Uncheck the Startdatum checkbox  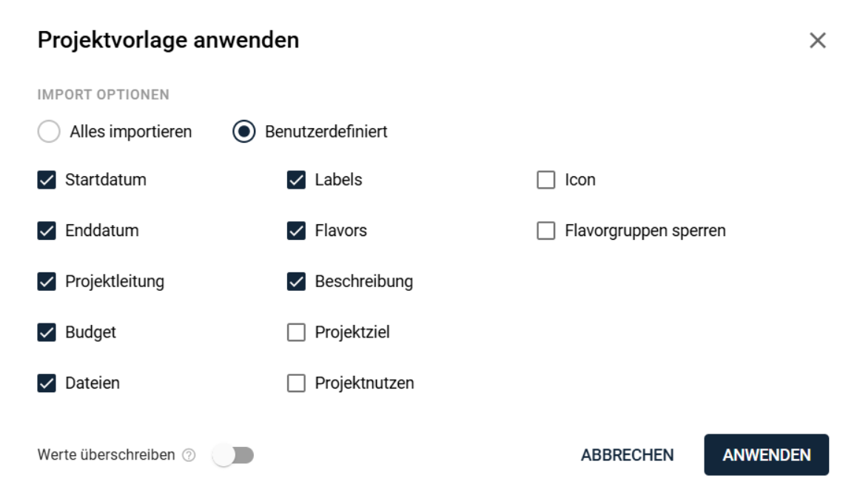[x=47, y=180]
